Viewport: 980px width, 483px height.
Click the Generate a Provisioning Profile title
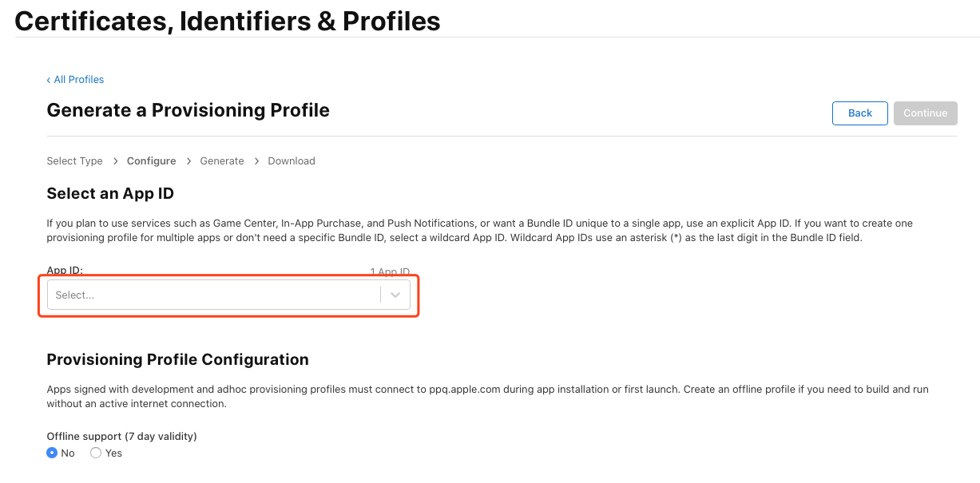(188, 110)
